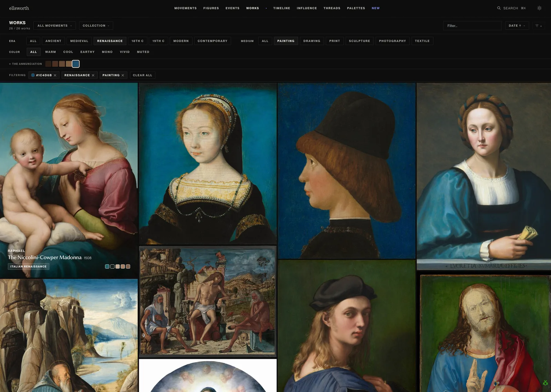The width and height of the screenshot is (551, 392).
Task: Select the Earthy color filter
Action: 87,52
